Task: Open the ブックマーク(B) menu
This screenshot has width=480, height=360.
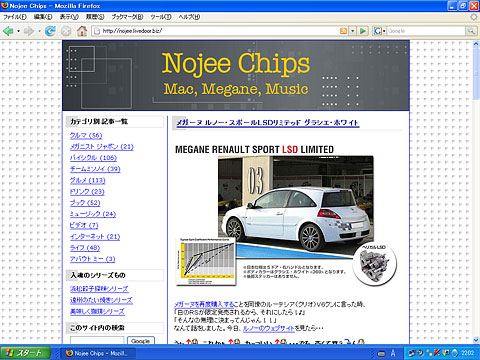Action: click(127, 17)
